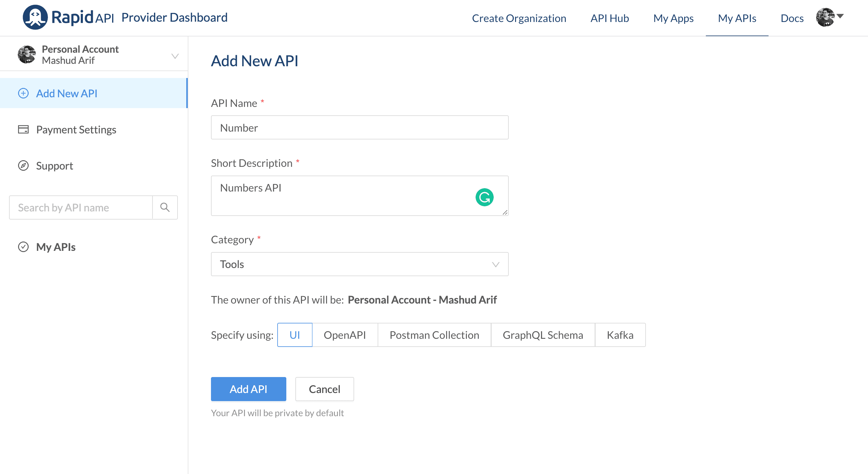Screen dimensions: 868x474
Task: Open the top-right profile avatar menu
Action: point(829,17)
